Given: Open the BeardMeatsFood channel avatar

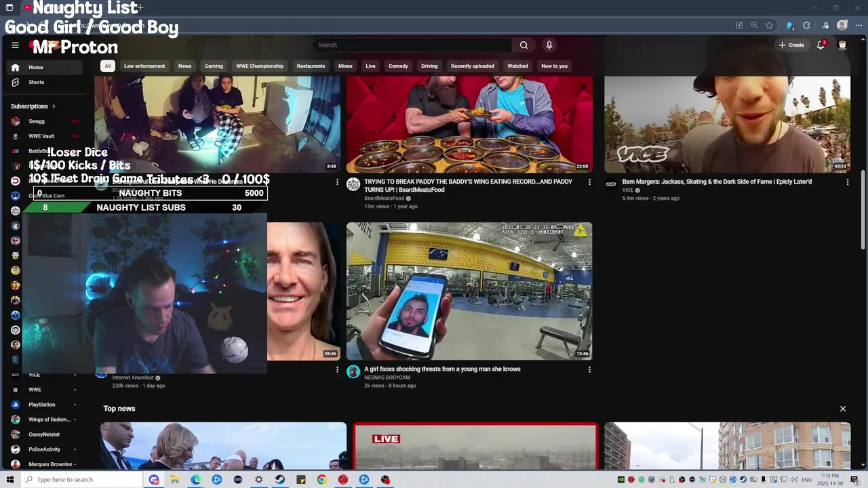Looking at the screenshot, I should coord(353,184).
